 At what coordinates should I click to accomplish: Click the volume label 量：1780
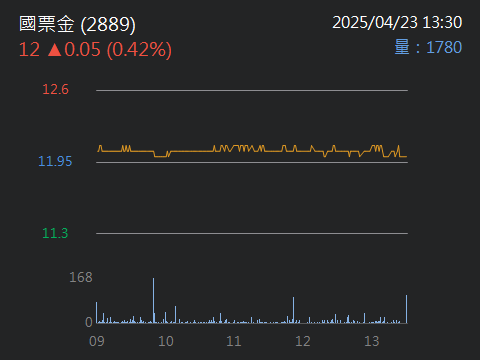[428, 47]
